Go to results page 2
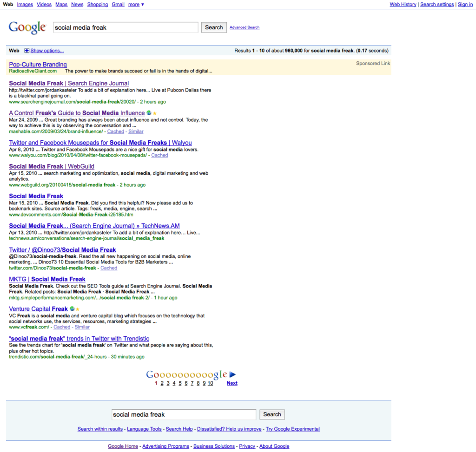The width and height of the screenshot is (476, 452). [162, 383]
